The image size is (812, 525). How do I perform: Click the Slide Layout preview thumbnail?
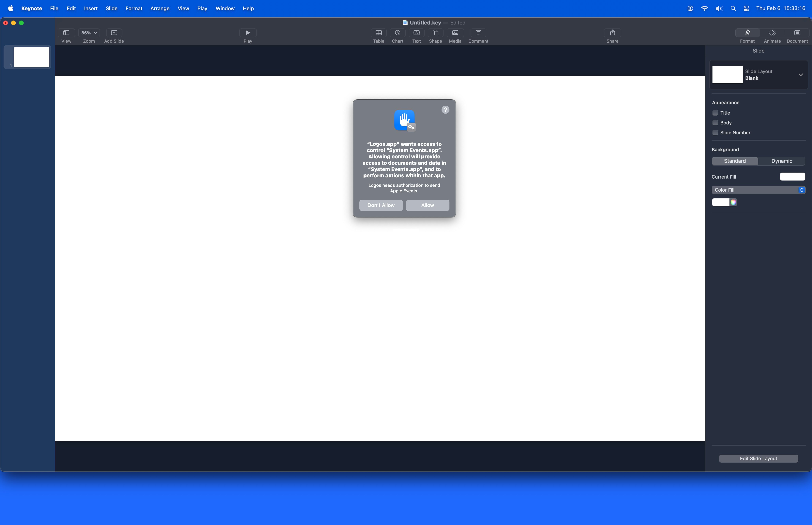click(727, 75)
